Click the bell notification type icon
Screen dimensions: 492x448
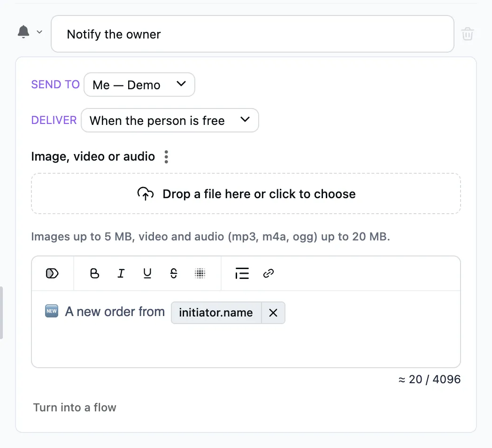click(x=23, y=32)
